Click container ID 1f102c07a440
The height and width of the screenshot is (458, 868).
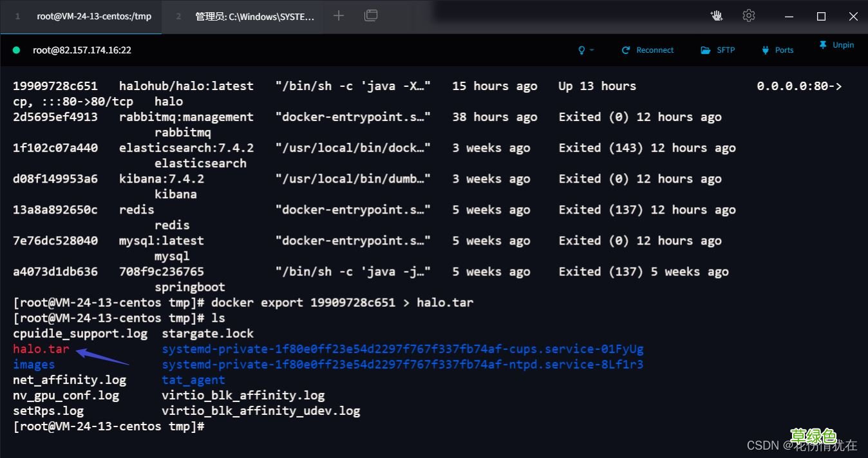(55, 148)
